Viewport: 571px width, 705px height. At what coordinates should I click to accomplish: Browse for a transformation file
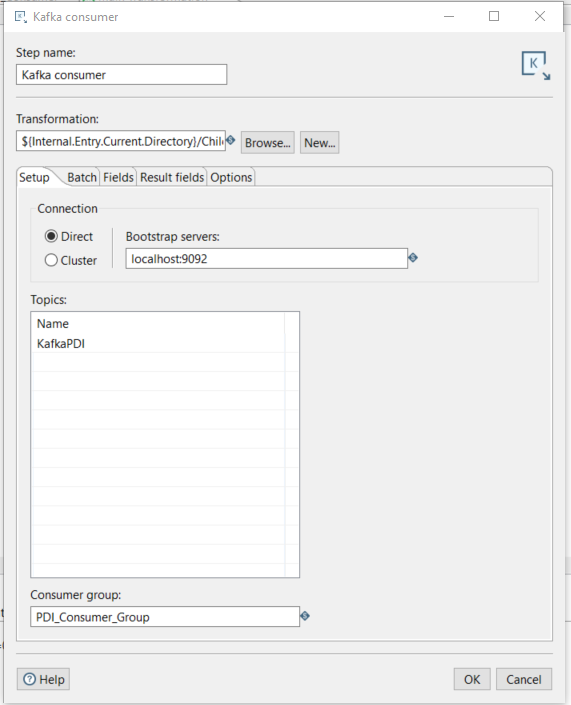(x=268, y=143)
